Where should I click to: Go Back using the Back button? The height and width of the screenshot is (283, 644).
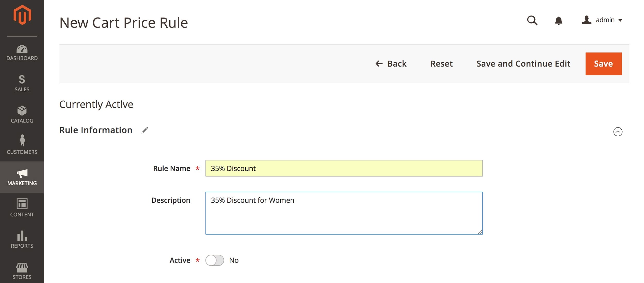391,64
